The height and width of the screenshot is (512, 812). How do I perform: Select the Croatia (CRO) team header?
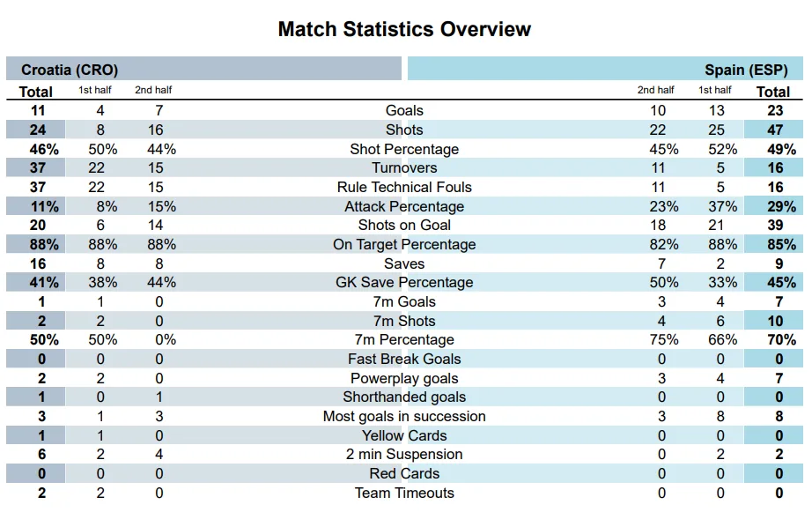click(x=70, y=70)
